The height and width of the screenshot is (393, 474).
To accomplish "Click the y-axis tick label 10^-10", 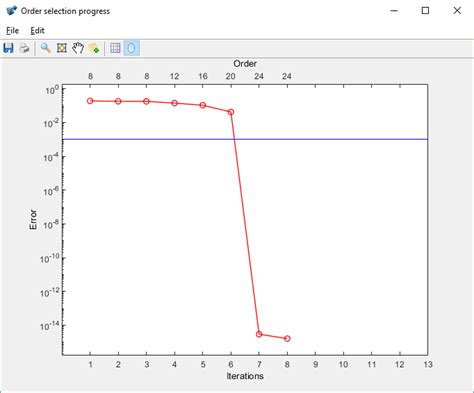I will pyautogui.click(x=50, y=258).
